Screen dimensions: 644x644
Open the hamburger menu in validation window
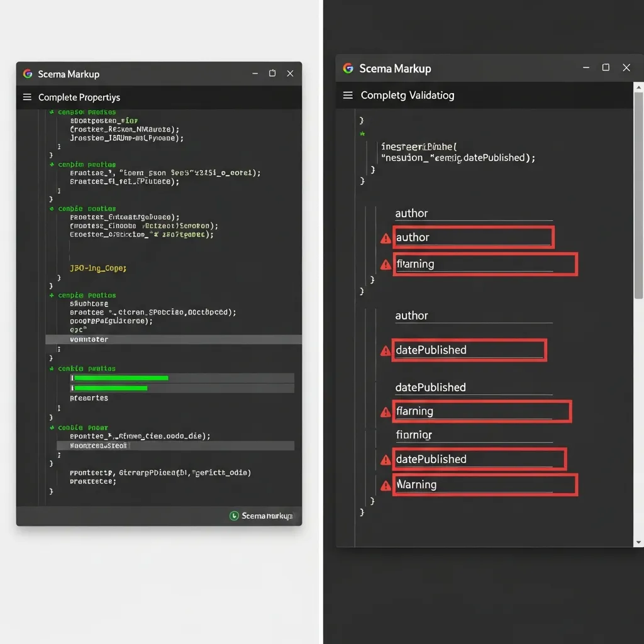(x=348, y=95)
